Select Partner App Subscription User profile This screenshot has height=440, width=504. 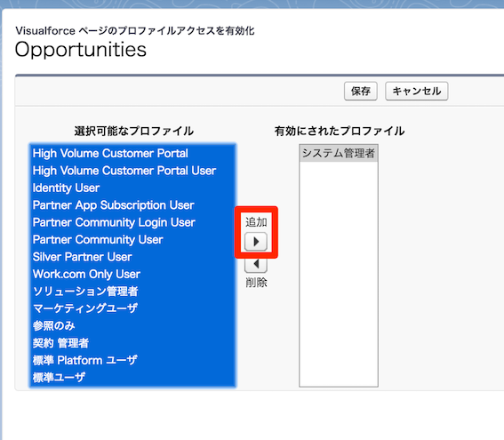tap(132, 205)
